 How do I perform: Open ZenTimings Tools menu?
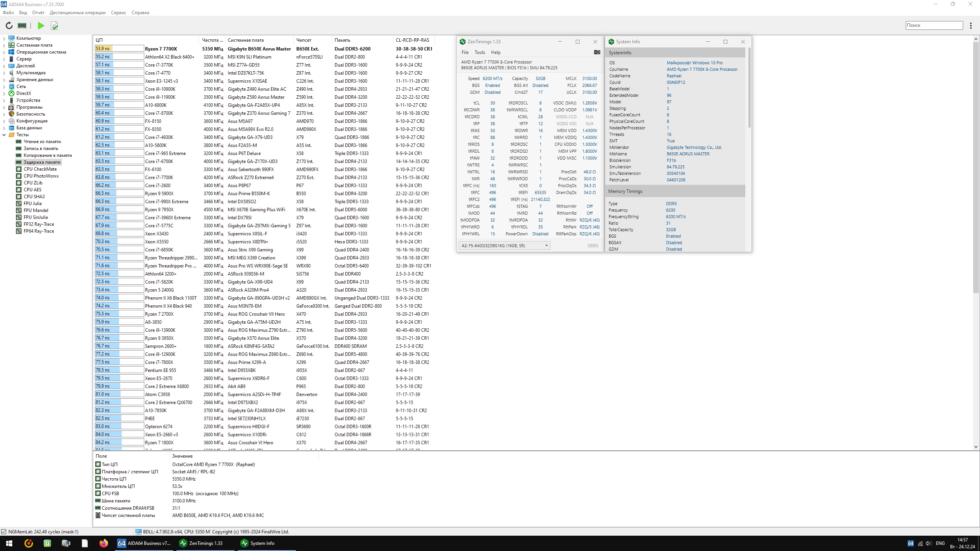click(479, 52)
